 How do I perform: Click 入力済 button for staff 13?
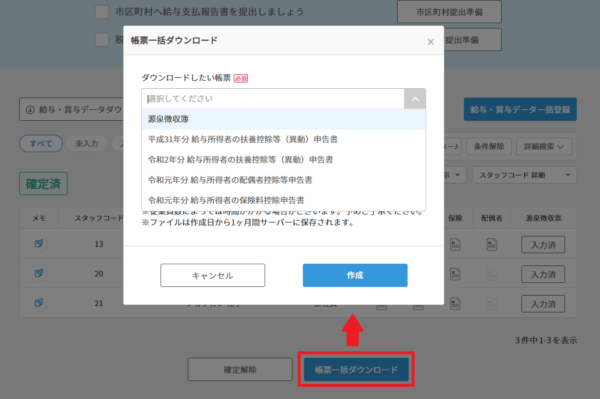[x=543, y=244]
